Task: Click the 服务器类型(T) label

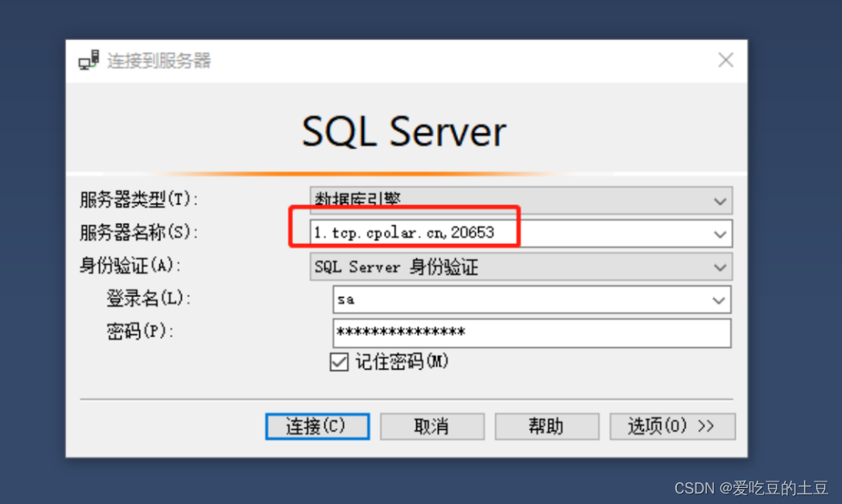Action: (139, 200)
